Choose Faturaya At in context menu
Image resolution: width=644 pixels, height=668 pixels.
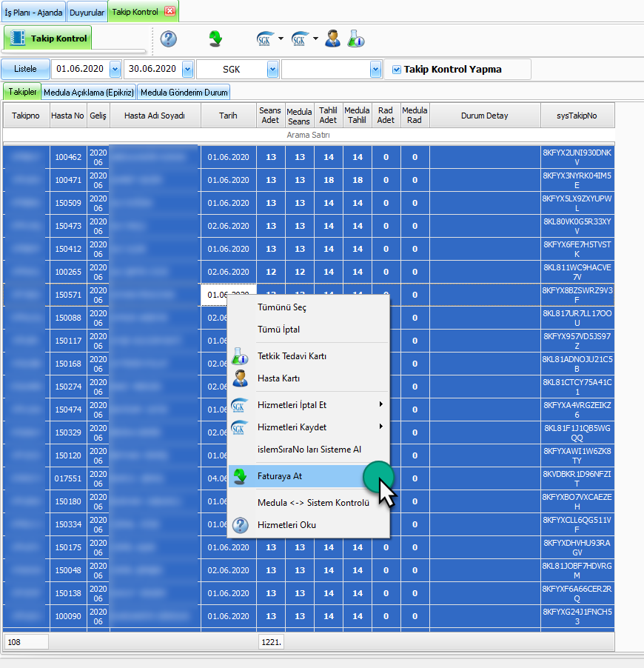(309, 476)
